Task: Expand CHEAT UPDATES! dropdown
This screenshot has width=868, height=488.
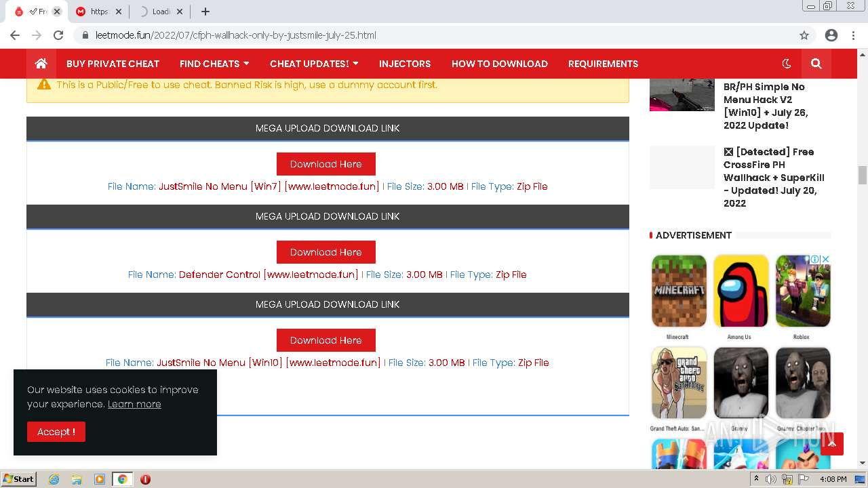Action: 314,64
